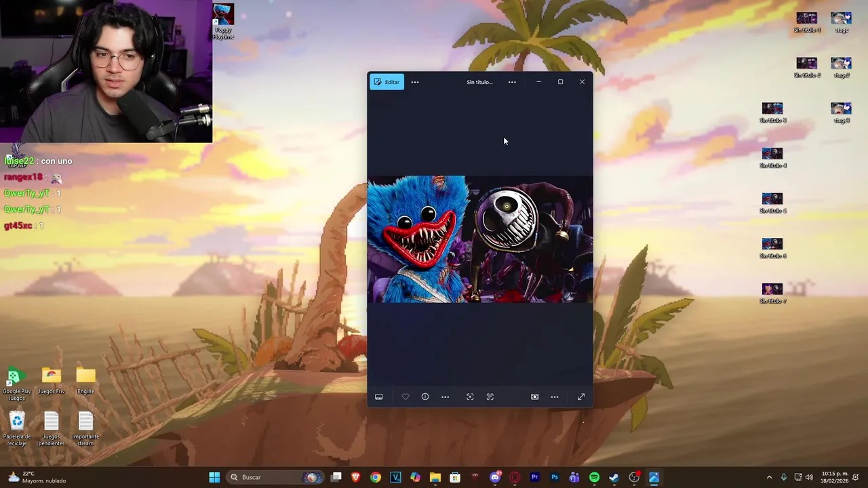Open Task View from the taskbar

[x=336, y=477]
